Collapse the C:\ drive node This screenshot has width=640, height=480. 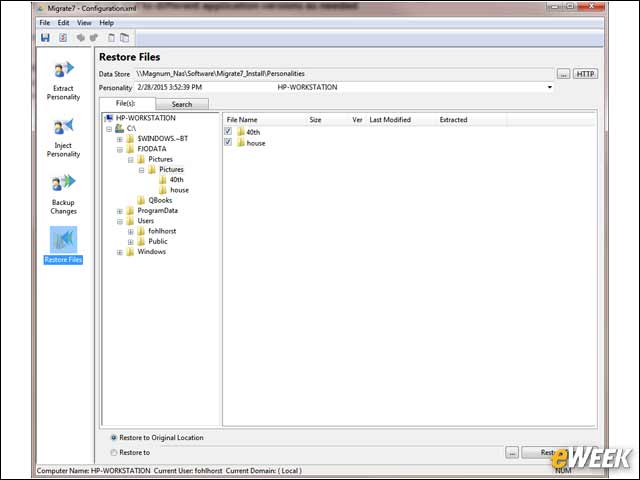[x=109, y=129]
